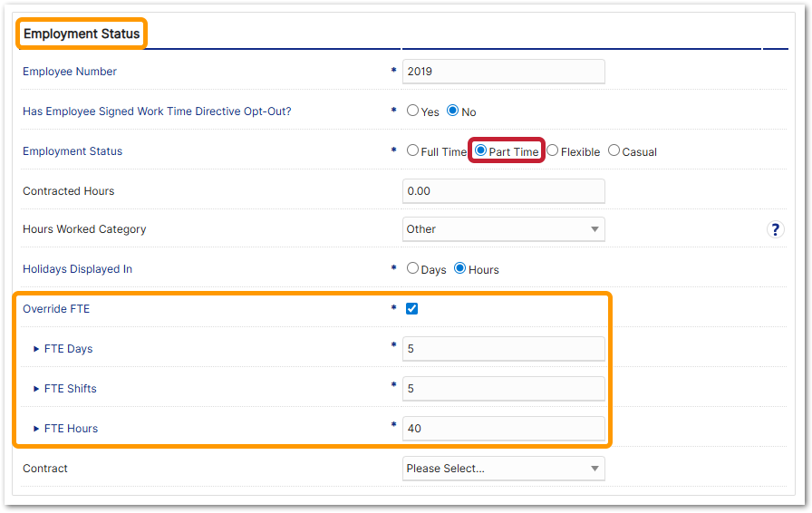
Task: Choose Flexible employment status
Action: (x=553, y=150)
